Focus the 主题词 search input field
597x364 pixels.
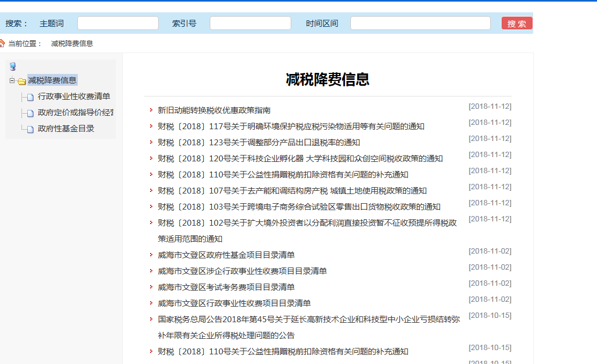pyautogui.click(x=118, y=23)
